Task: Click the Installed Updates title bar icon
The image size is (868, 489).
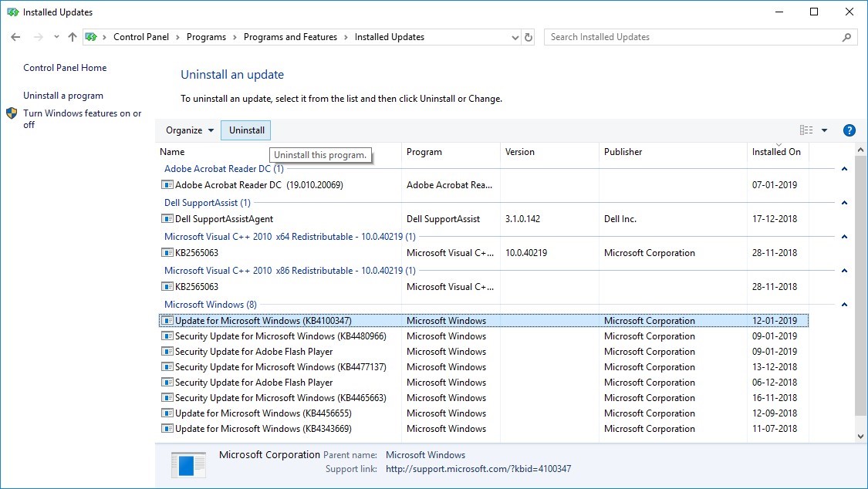Action: click(x=13, y=12)
